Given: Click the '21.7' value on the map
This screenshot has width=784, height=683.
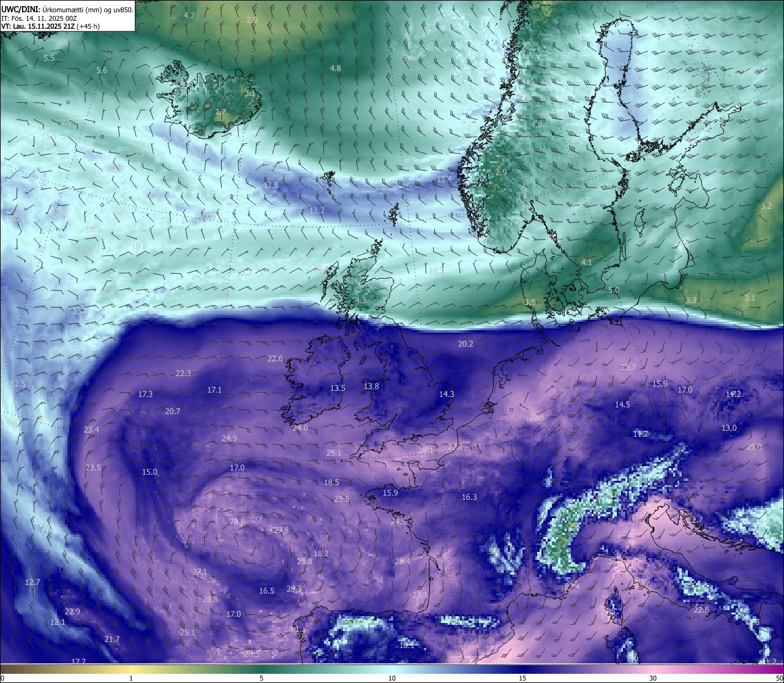Looking at the screenshot, I should [x=112, y=640].
